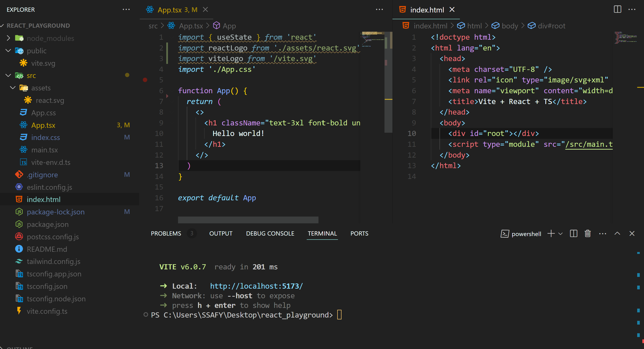Open more actions for App.tsx editor group
This screenshot has width=644, height=349.
[379, 9]
